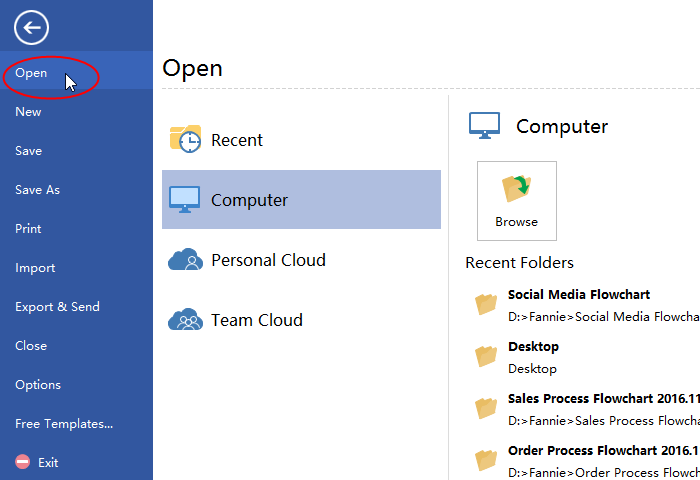Screen dimensions: 700x480
Task: Choose New from the file menu
Action: pos(29,112)
